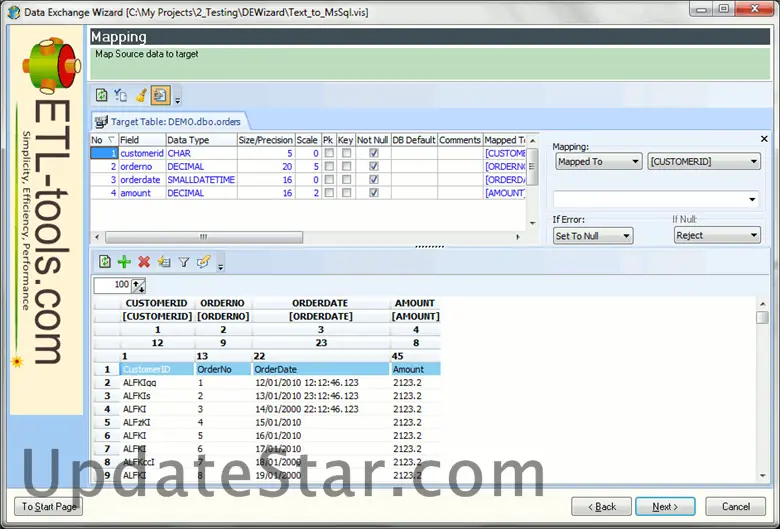Click the green plus add icon
Screen dimensions: 780x529
pyautogui.click(x=124, y=261)
